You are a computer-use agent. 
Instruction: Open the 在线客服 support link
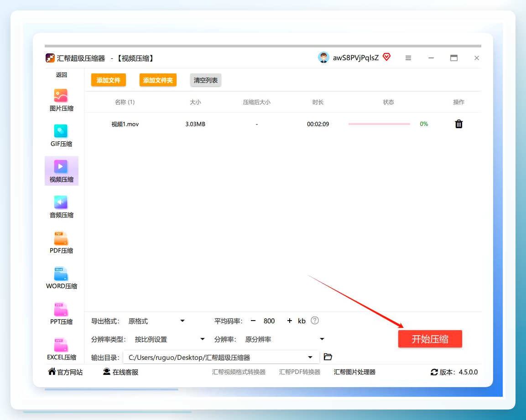121,372
